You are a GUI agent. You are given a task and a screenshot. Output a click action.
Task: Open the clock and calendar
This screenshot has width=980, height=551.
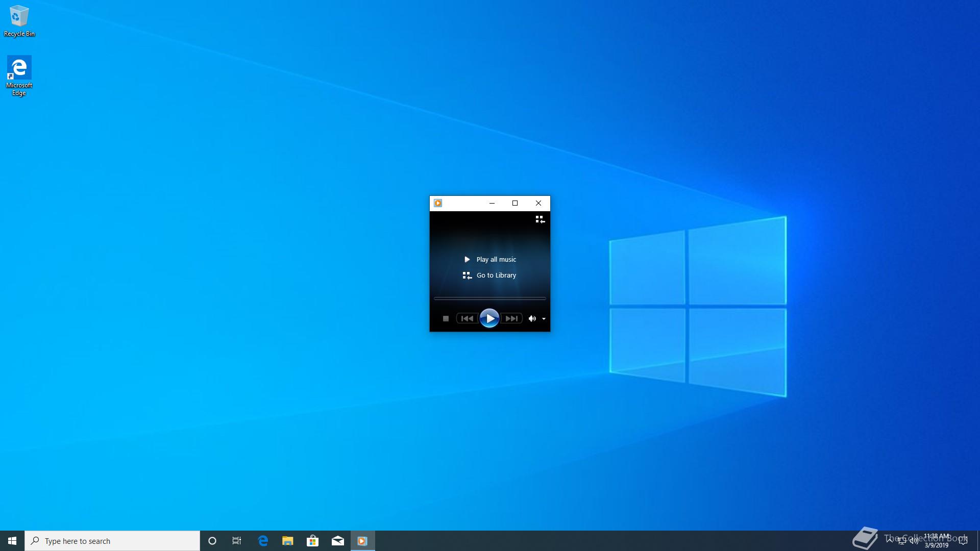point(937,541)
